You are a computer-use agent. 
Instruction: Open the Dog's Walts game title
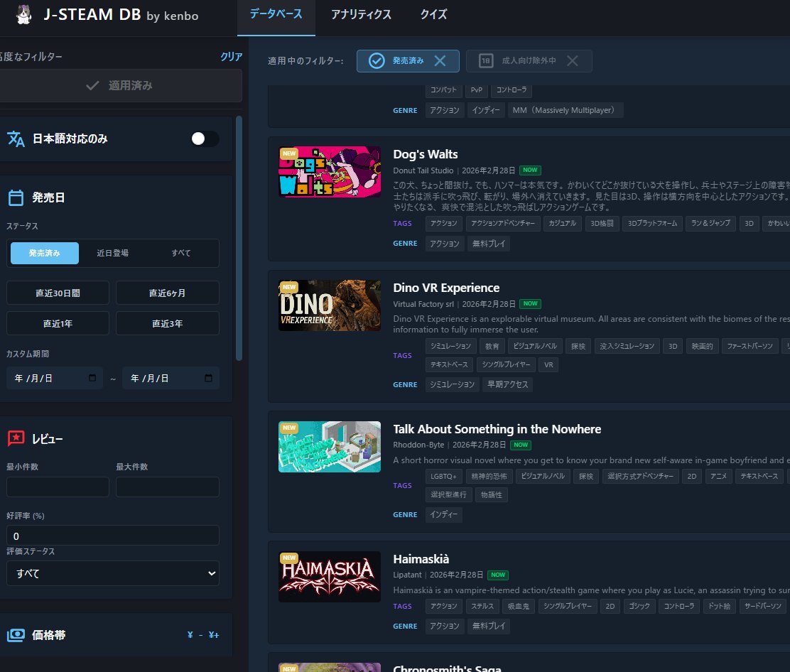pyautogui.click(x=426, y=154)
